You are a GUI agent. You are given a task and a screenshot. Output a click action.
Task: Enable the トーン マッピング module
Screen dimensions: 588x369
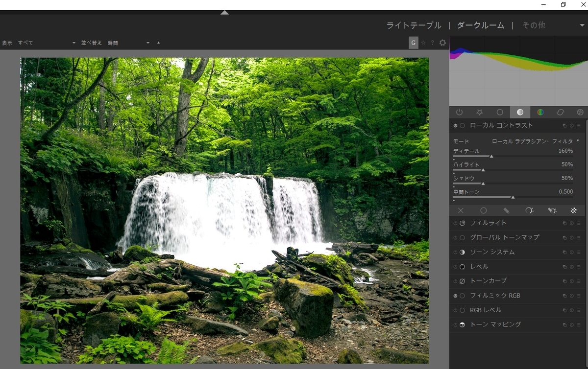[455, 324]
